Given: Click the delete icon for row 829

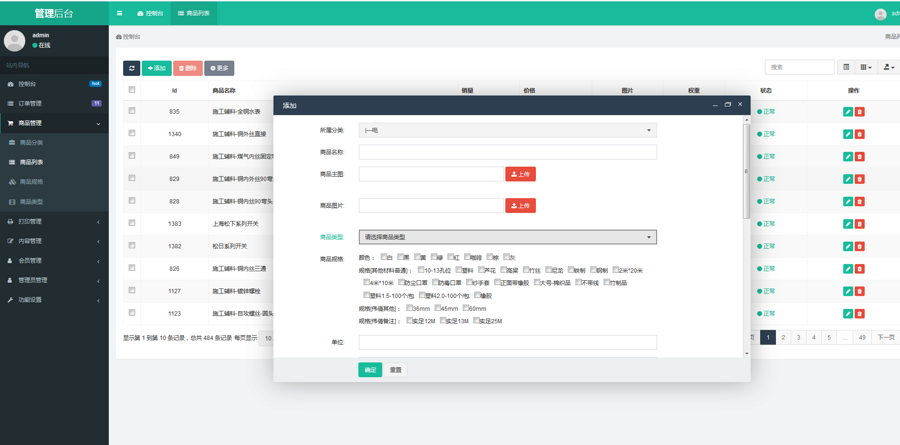Looking at the screenshot, I should click(x=859, y=179).
